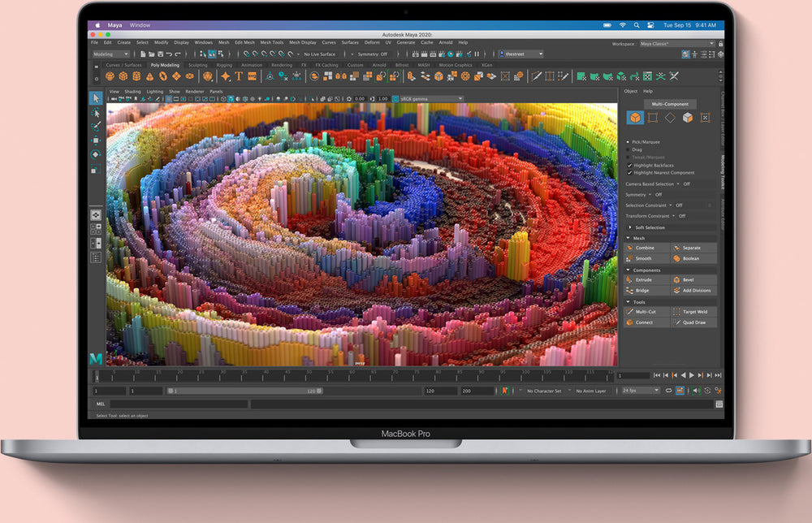
Task: Expand the 24 fps frame rate dropdown
Action: (640, 391)
